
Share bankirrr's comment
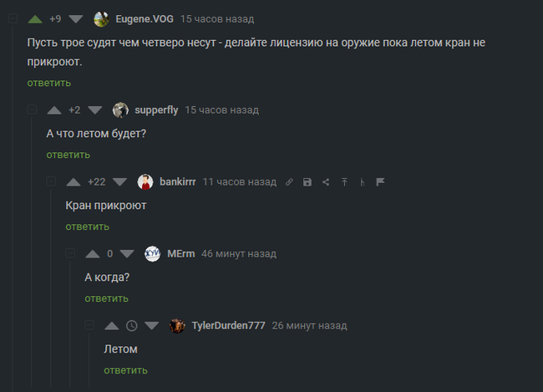[326, 182]
